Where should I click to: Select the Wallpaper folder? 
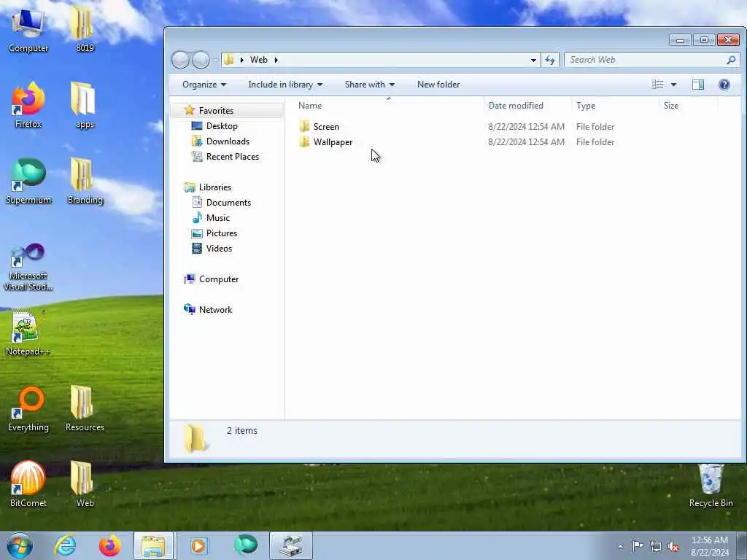326,142
